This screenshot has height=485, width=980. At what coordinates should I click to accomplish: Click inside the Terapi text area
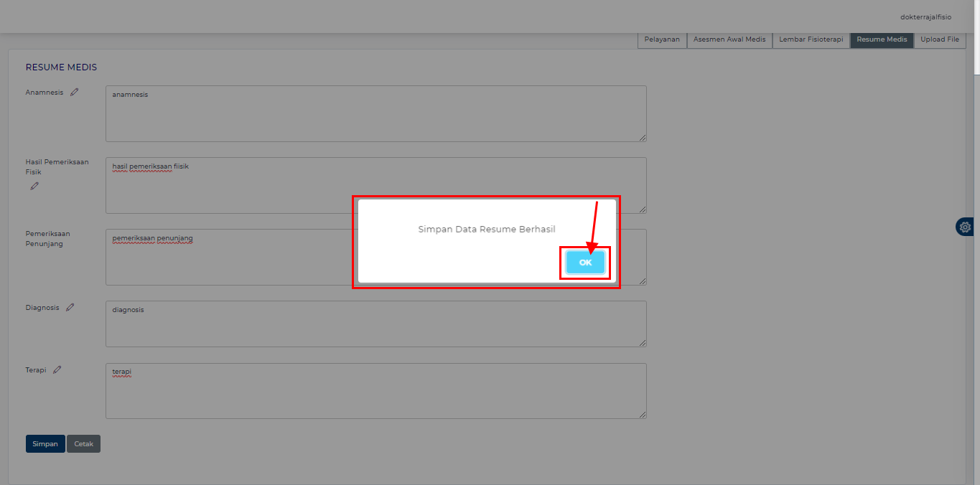375,395
